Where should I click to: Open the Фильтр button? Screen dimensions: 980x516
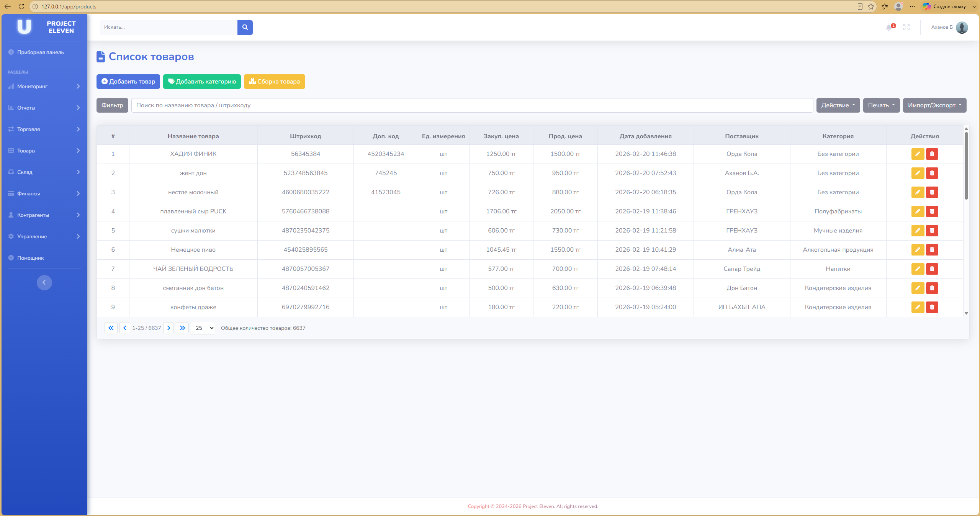tap(112, 105)
